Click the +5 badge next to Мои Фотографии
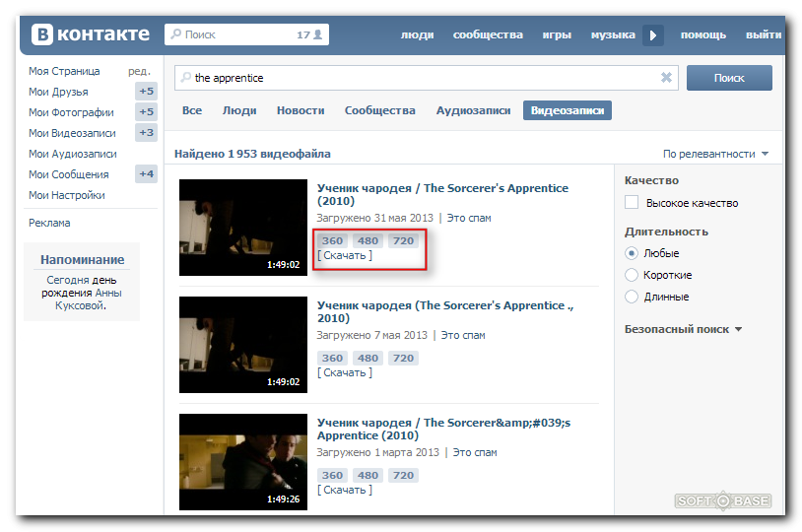Viewport: 802px width, 532px height. click(146, 111)
